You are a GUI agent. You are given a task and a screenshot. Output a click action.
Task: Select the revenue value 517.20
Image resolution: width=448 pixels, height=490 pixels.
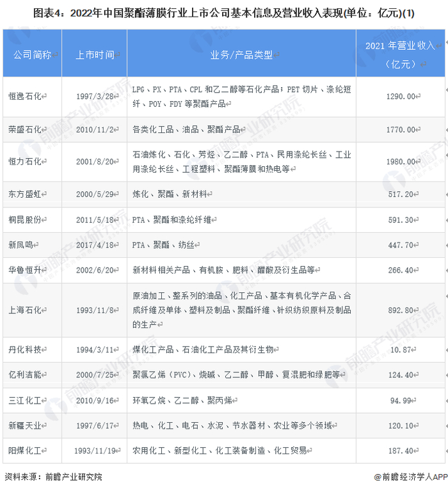[x=401, y=194]
